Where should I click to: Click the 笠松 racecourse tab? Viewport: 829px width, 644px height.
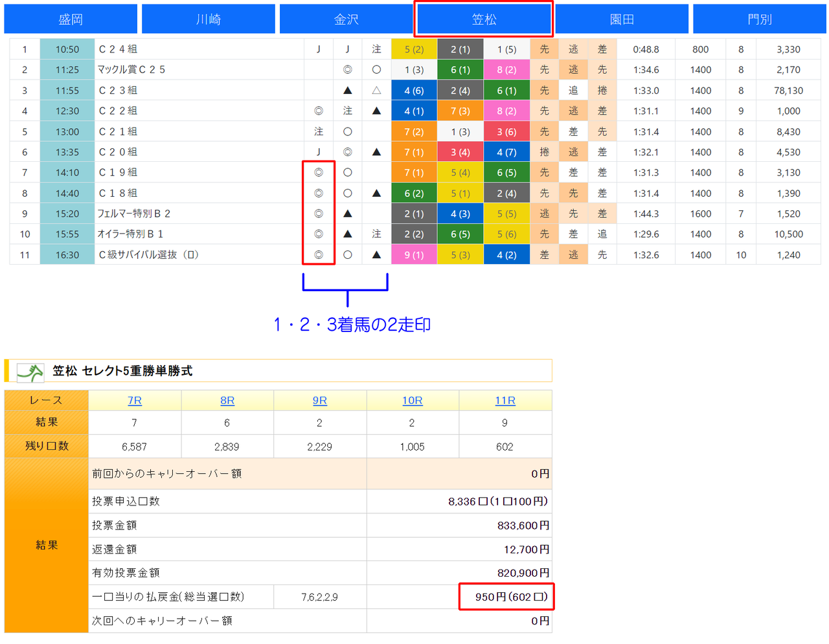click(484, 19)
